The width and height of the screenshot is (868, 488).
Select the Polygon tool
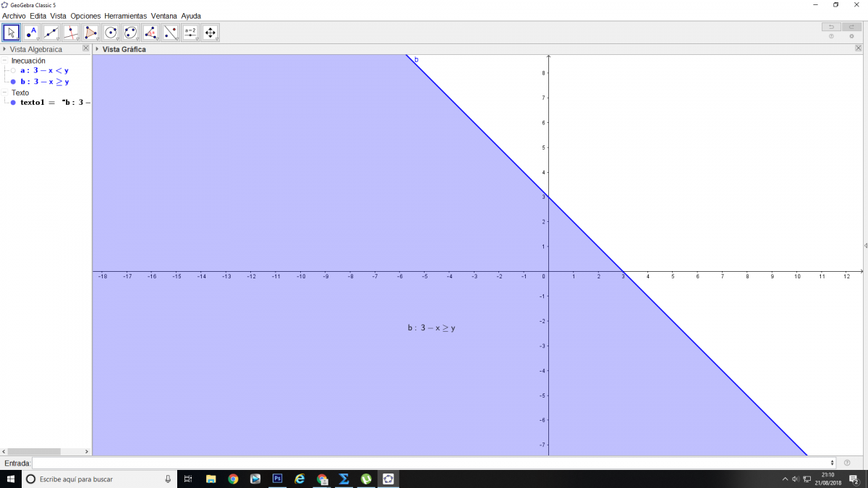(90, 33)
